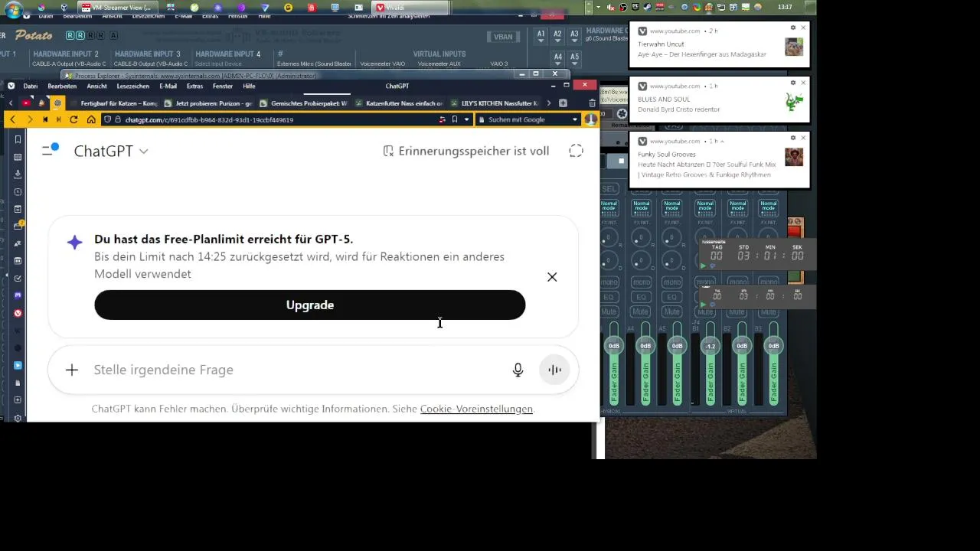Screen dimensions: 980x551
Task: Switch to LILY'S KITCHEN Nassfutter tab
Action: point(495,103)
